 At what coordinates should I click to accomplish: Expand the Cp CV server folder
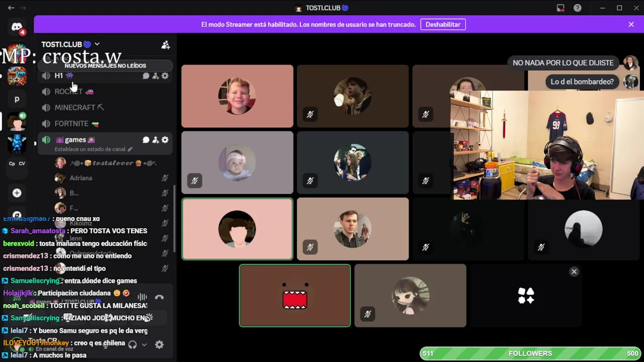17,163
